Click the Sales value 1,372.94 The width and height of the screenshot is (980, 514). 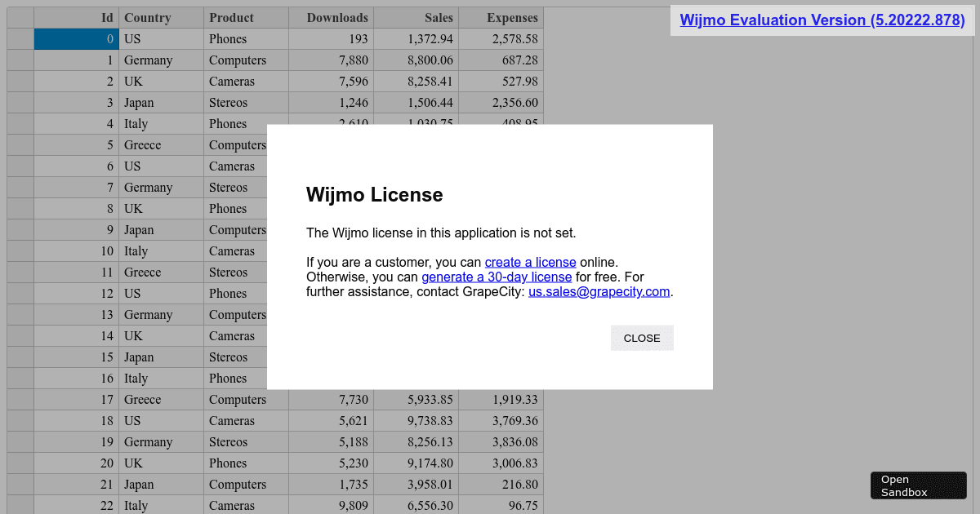point(416,39)
